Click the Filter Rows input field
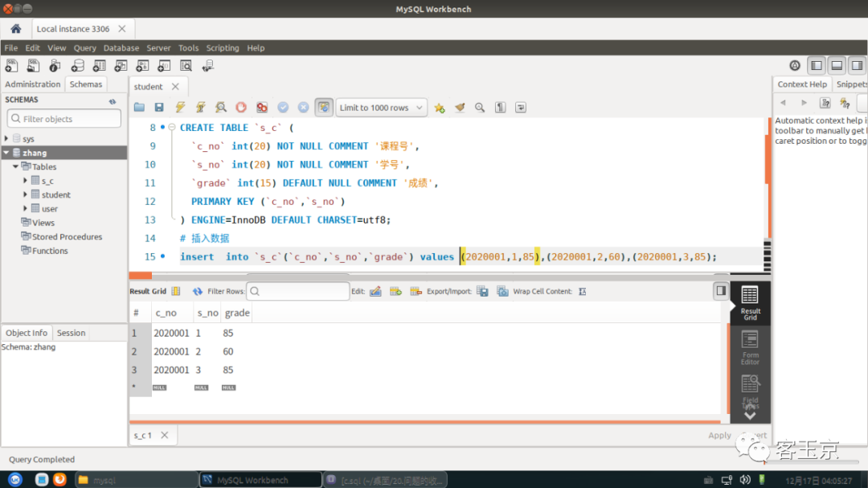Screen dimensions: 868x488 [x=298, y=291]
